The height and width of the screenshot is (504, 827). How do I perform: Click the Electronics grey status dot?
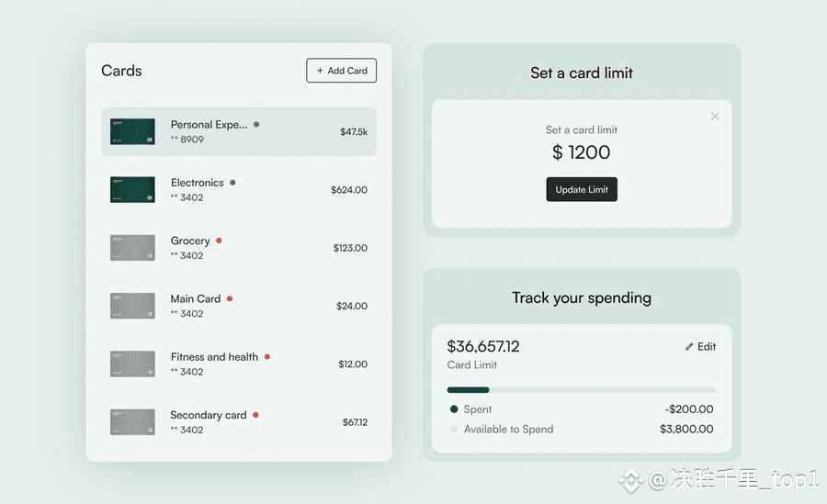(x=232, y=183)
